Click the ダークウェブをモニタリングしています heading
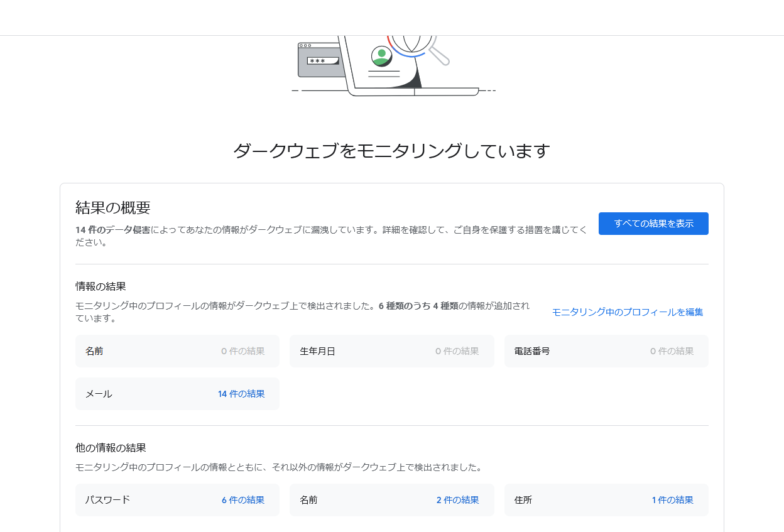Viewport: 784px width, 532px height. tap(392, 149)
